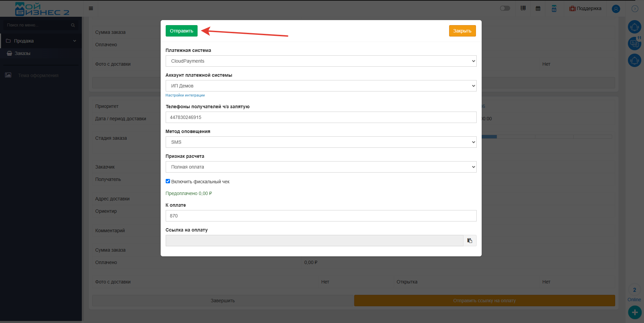Viewport: 644px width, 323px height.
Task: Toggle the switch in the top bar
Action: pyautogui.click(x=505, y=8)
